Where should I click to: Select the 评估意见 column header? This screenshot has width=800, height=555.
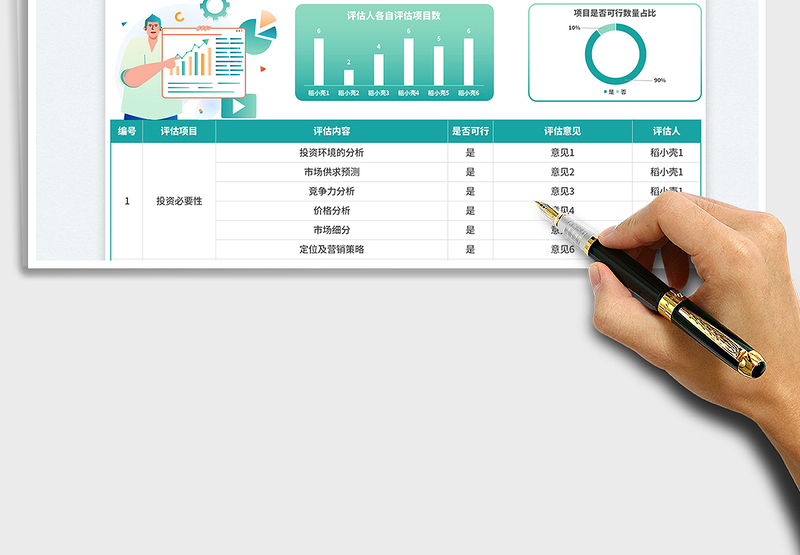point(562,131)
